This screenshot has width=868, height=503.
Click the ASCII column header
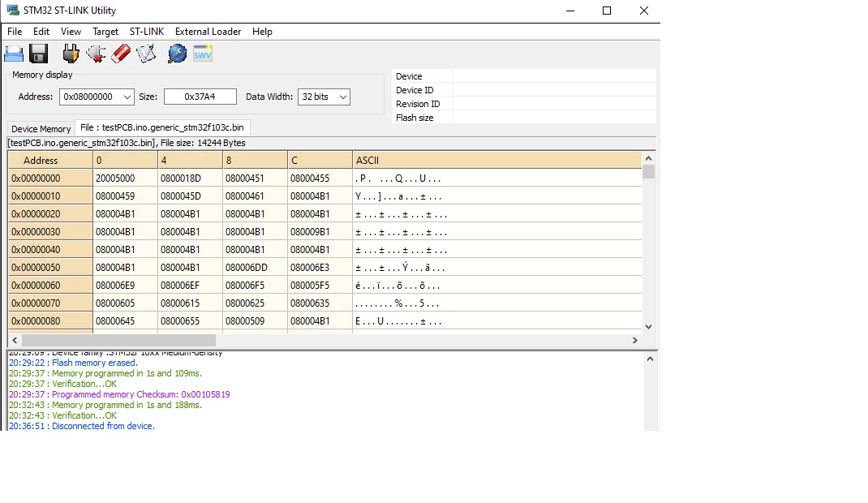click(497, 161)
